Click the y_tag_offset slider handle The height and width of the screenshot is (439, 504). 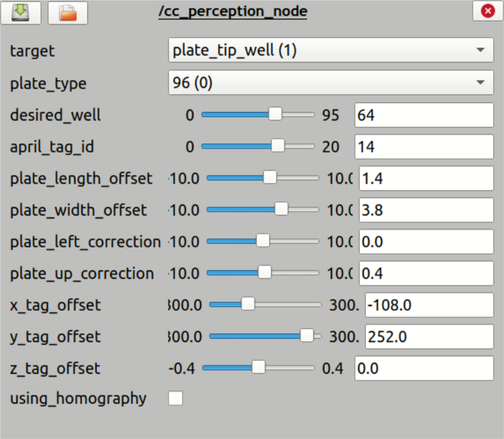click(x=307, y=335)
